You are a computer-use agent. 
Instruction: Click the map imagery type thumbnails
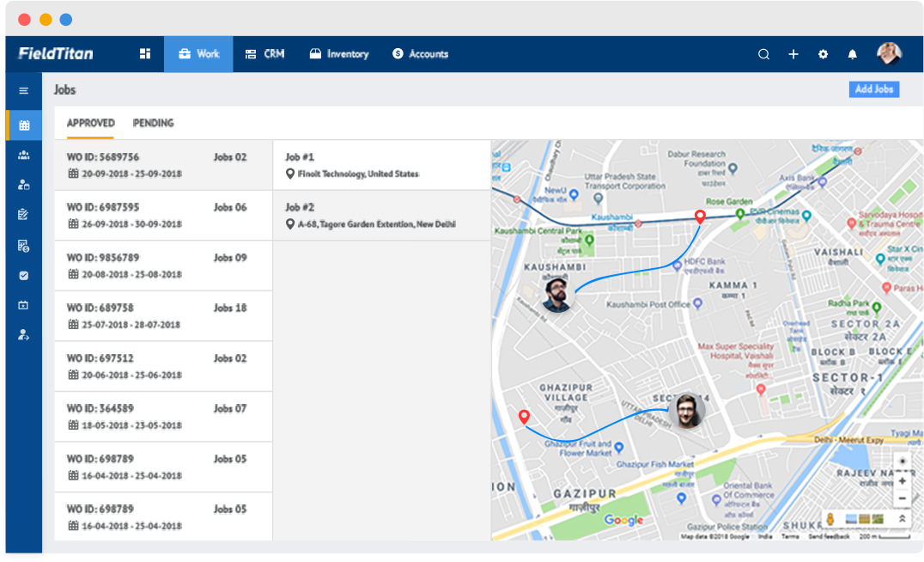pyautogui.click(x=865, y=519)
